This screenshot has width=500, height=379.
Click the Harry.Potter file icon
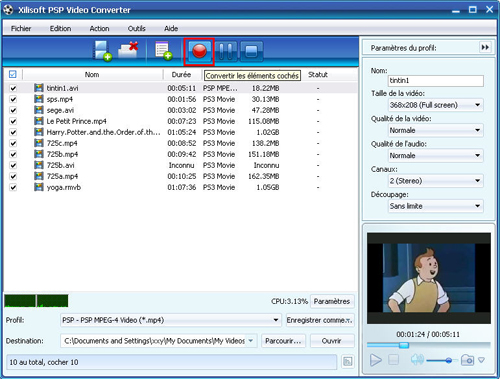point(39,132)
